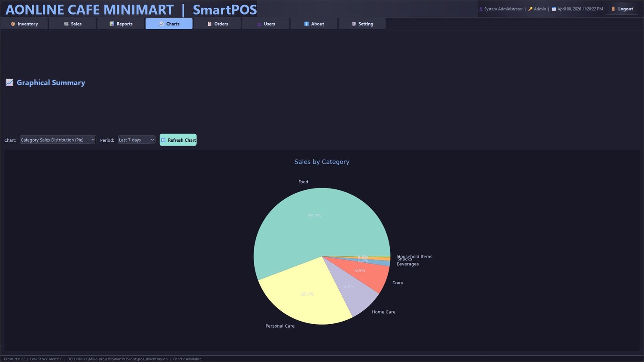The image size is (644, 362).
Task: Click the Period: field label
Action: 107,140
